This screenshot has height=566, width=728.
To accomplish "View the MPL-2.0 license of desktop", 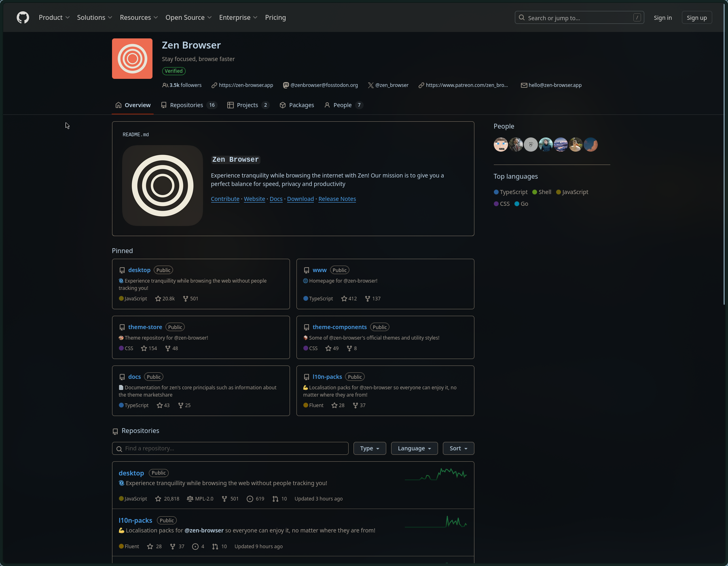I will [x=200, y=499].
